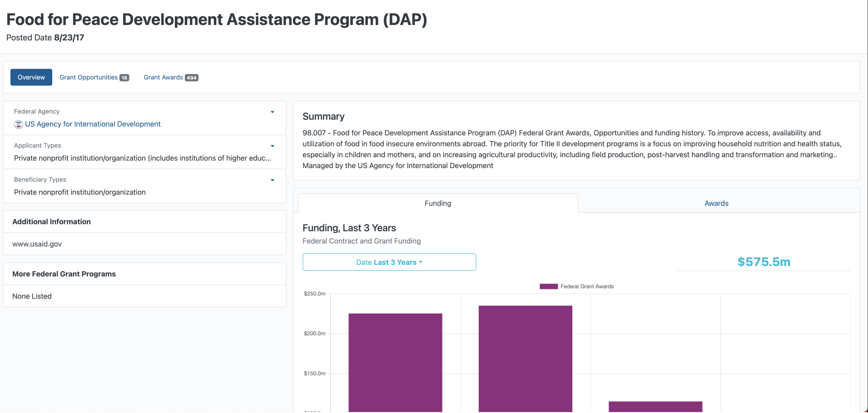Expand the Federal Agency section arrow
The height and width of the screenshot is (413, 868).
click(x=273, y=112)
